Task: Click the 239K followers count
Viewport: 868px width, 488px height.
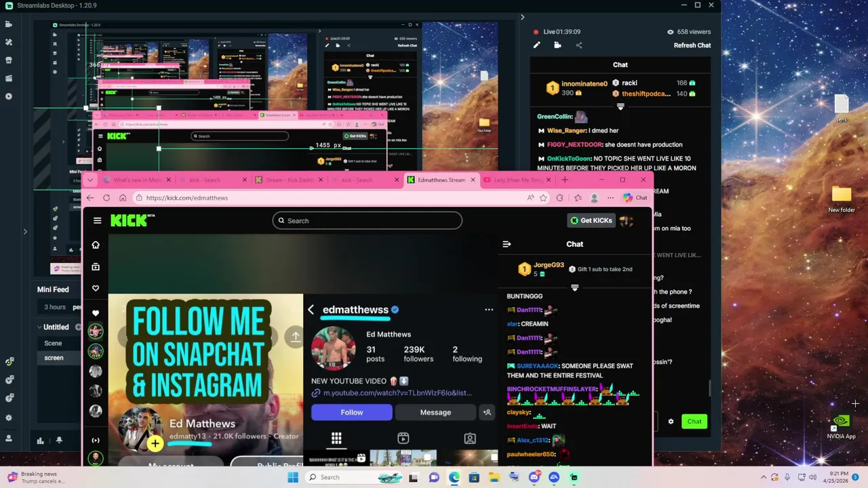Action: pyautogui.click(x=418, y=354)
